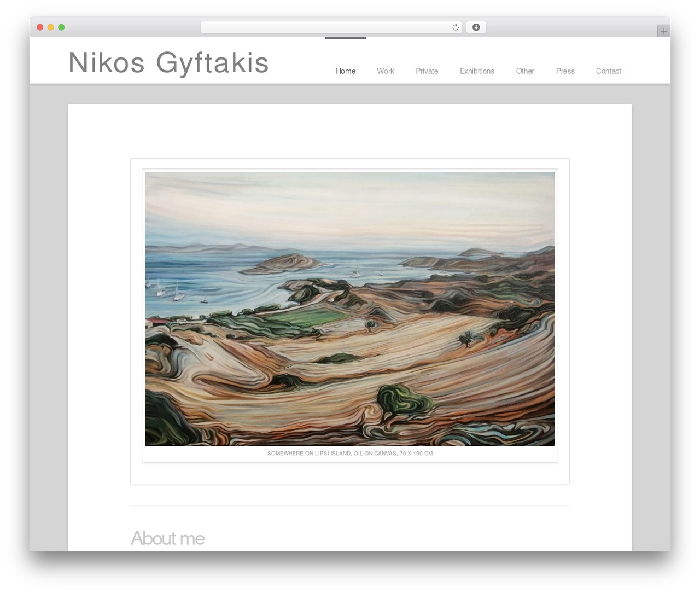This screenshot has height=593, width=700.
Task: Maximize the window using green button
Action: coord(61,27)
